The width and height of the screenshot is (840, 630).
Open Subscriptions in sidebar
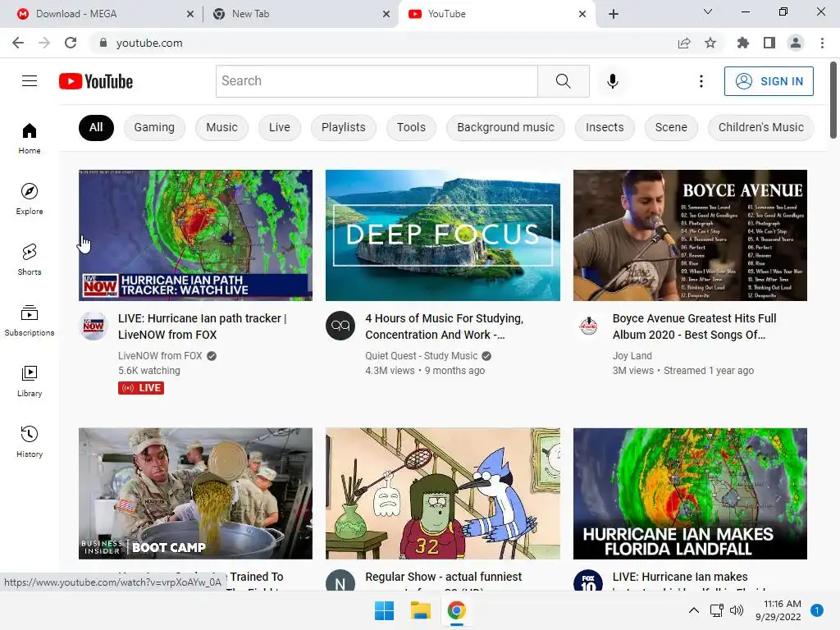pyautogui.click(x=30, y=321)
